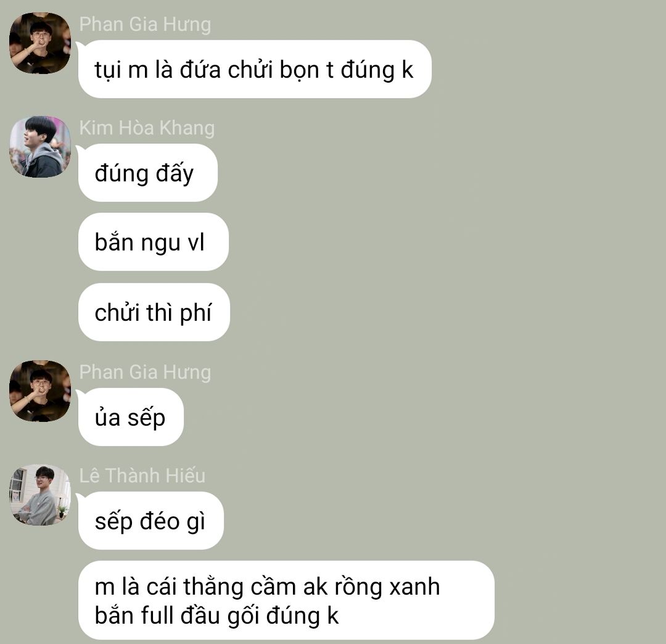Screen dimensions: 666x644
Task: Click the words 'rồng xanh' in last message
Action: [x=387, y=587]
